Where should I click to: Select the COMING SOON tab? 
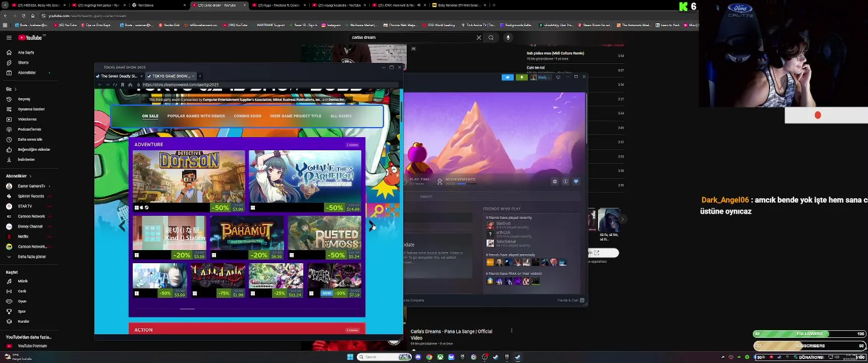click(248, 116)
